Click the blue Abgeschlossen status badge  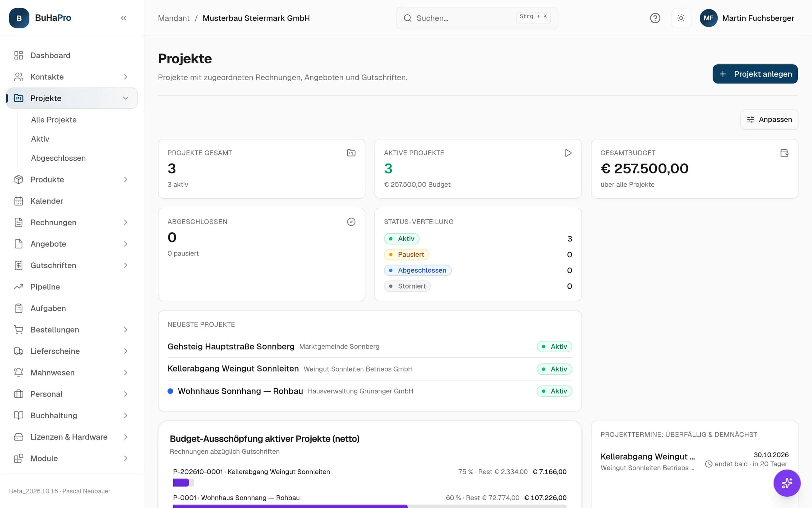tap(418, 270)
